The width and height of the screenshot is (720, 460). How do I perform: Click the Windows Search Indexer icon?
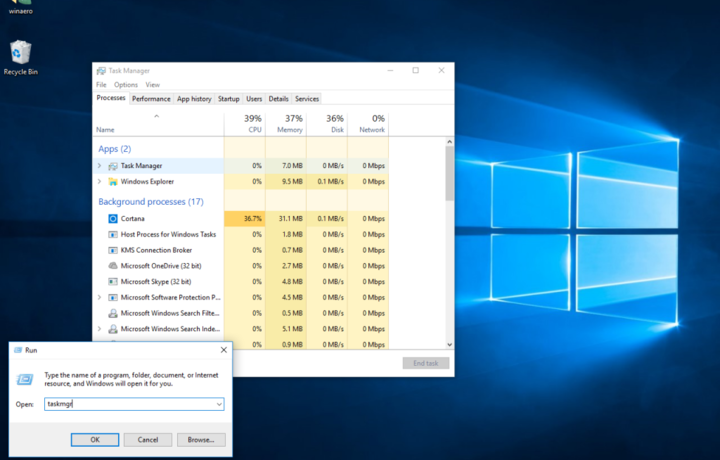point(112,329)
